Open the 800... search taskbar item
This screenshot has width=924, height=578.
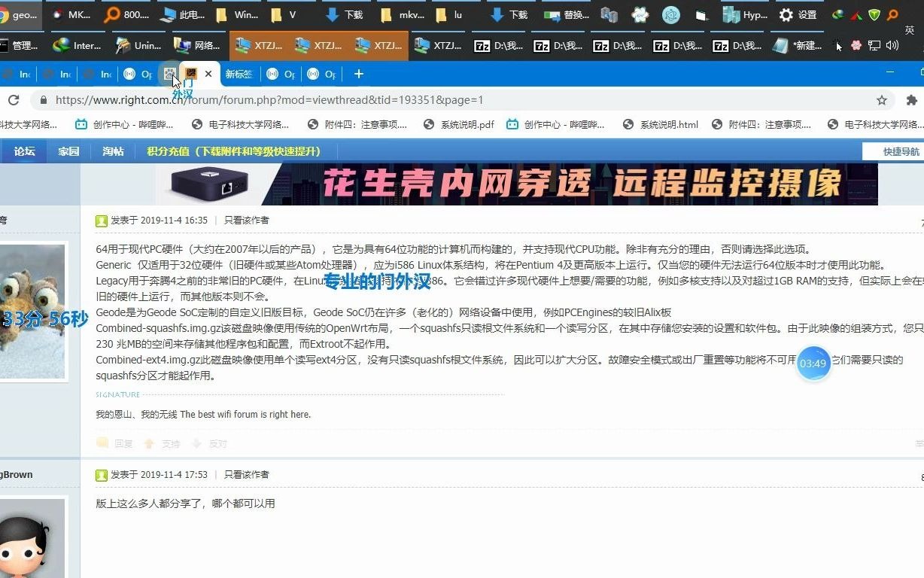[126, 14]
